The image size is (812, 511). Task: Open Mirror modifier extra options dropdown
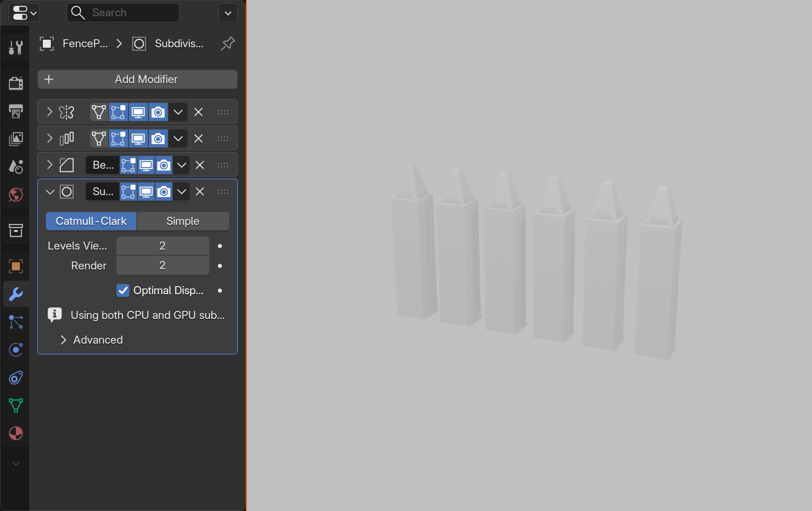178,112
